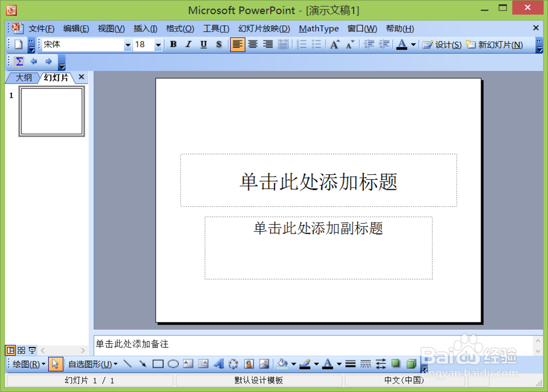Viewport: 548px width, 392px height.
Task: Insert WordArt from drawing toolbar
Action: [219, 364]
